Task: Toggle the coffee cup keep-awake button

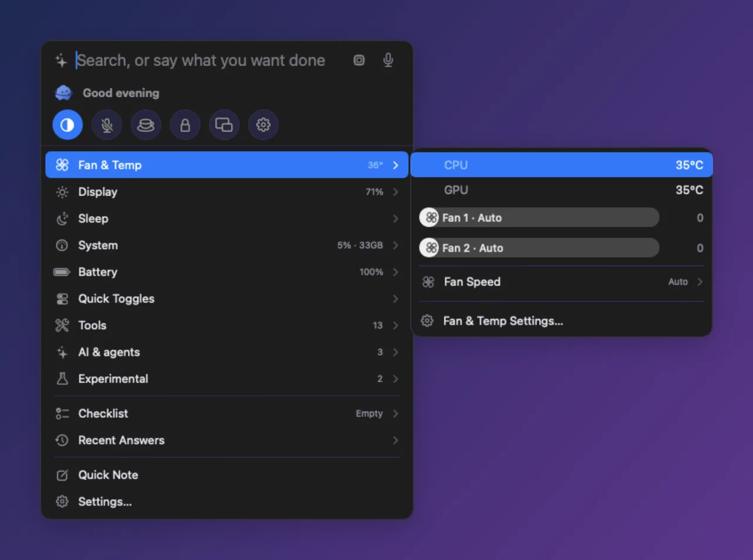Action: (x=146, y=125)
